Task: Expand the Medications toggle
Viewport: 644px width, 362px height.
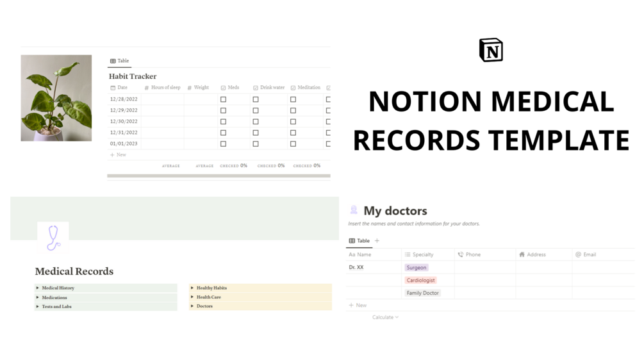Action: (x=37, y=297)
